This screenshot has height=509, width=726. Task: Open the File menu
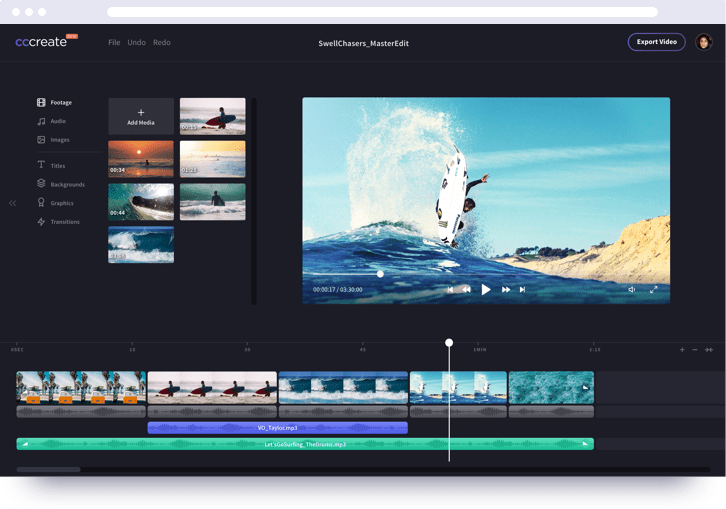(x=114, y=43)
